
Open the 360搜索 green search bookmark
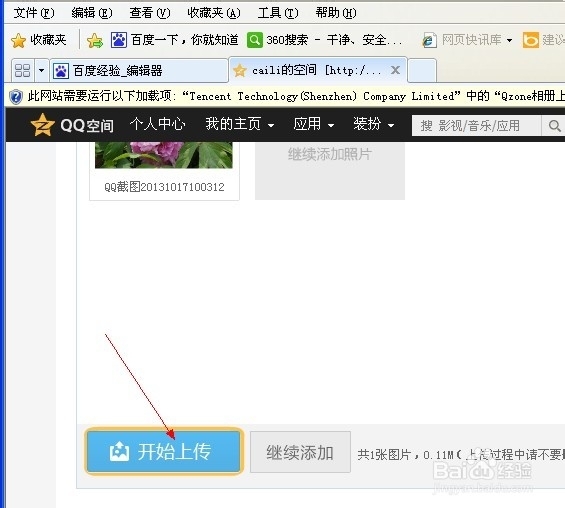pyautogui.click(x=254, y=40)
